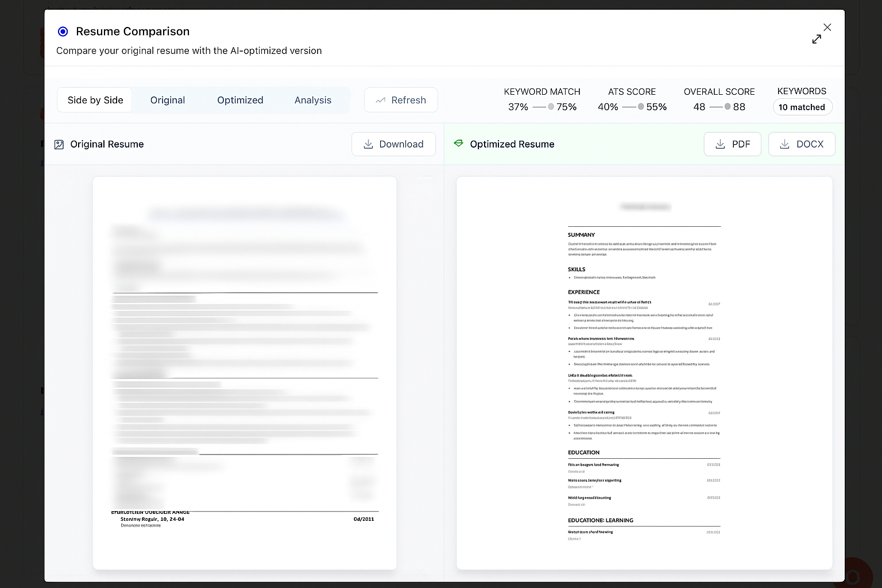Export optimized resume as PDF

click(x=732, y=144)
